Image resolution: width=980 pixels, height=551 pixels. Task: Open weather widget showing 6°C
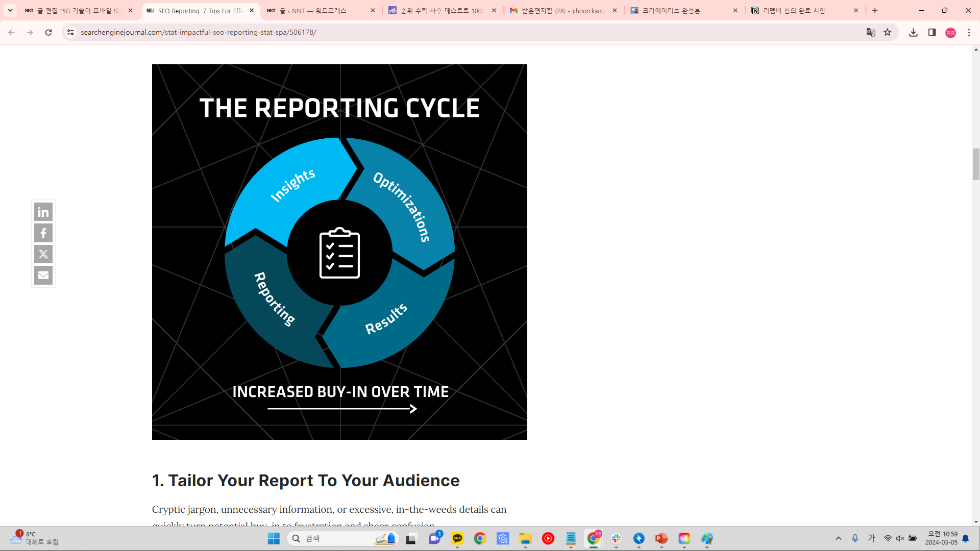click(x=34, y=539)
